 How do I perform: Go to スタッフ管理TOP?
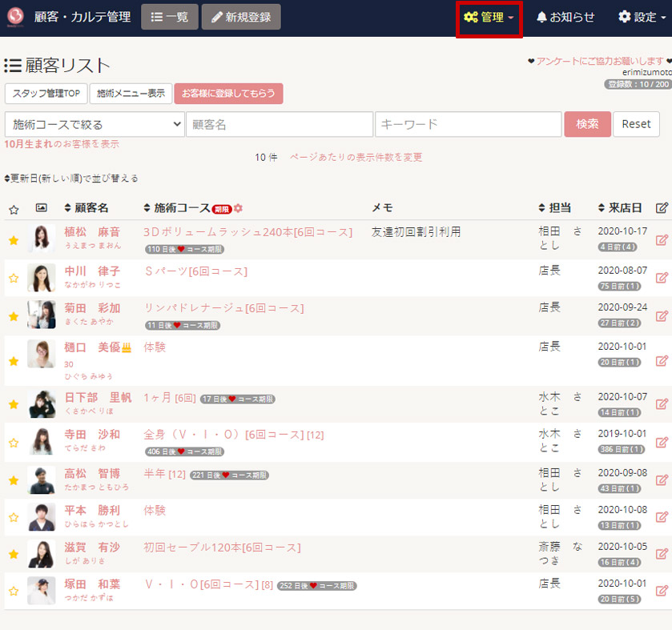(46, 94)
